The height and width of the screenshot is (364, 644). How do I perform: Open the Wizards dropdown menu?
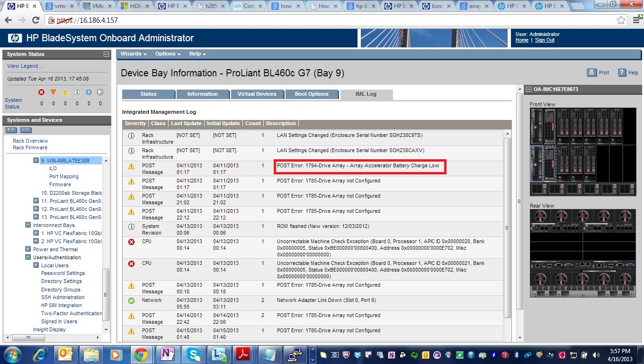point(134,54)
